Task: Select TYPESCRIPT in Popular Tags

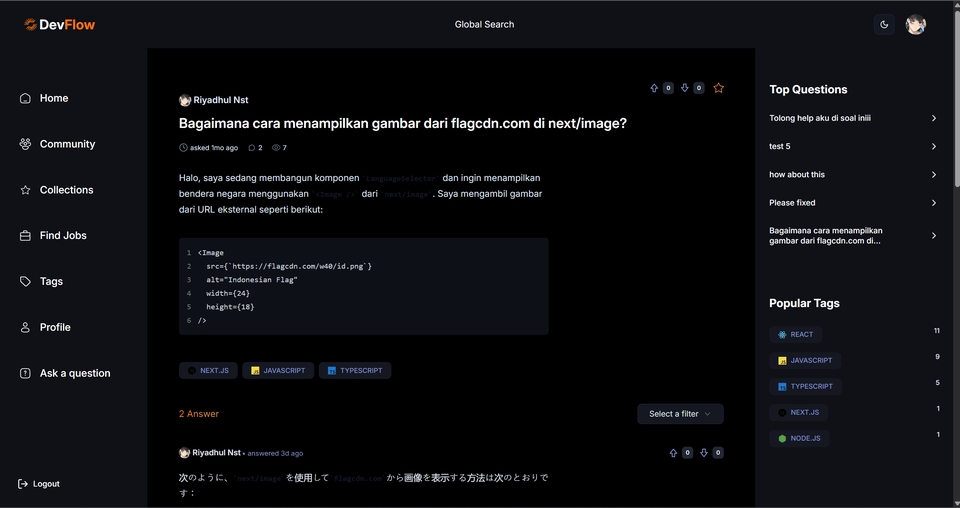Action: [805, 386]
